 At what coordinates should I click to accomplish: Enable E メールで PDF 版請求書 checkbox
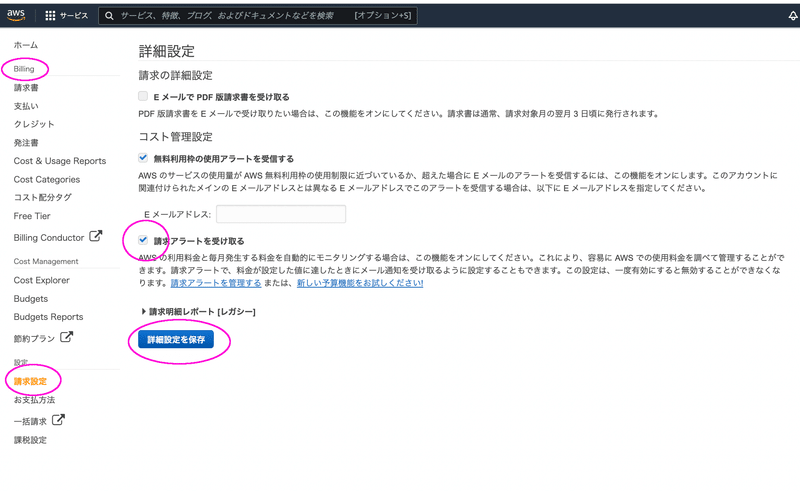(x=143, y=96)
